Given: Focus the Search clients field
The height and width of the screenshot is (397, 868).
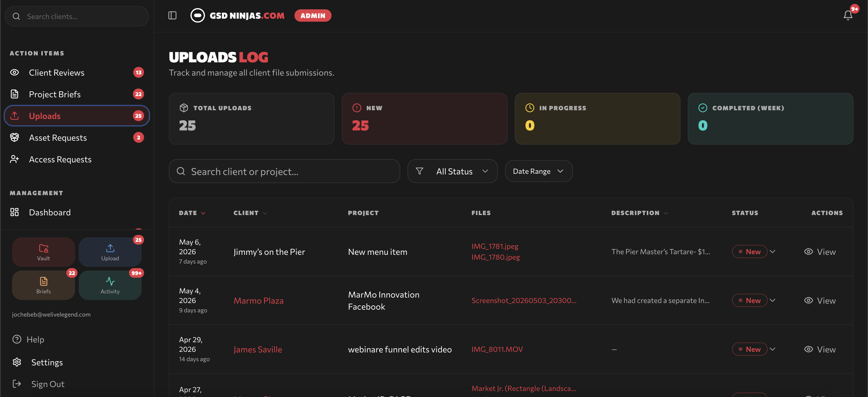Looking at the screenshot, I should pyautogui.click(x=77, y=16).
